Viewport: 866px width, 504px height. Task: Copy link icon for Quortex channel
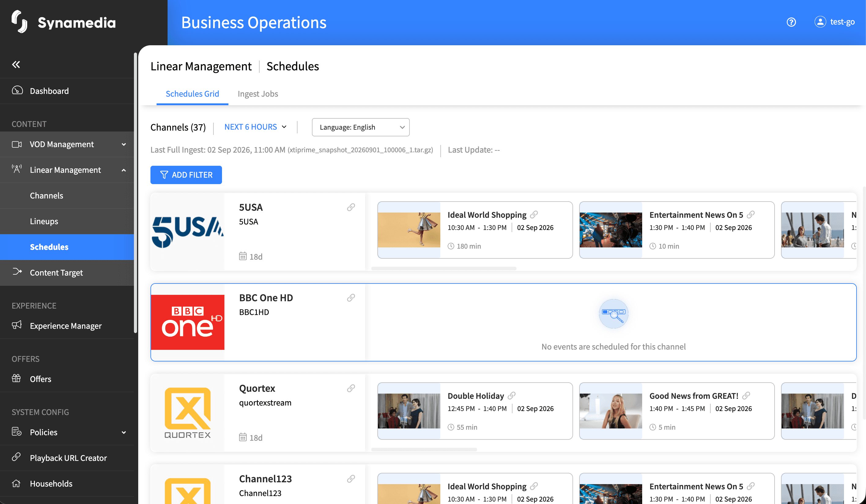[351, 388]
